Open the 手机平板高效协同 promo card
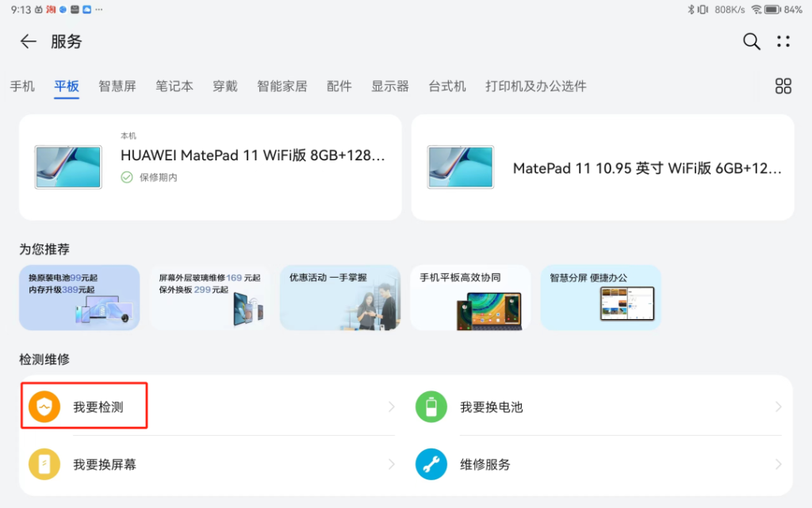 point(471,298)
